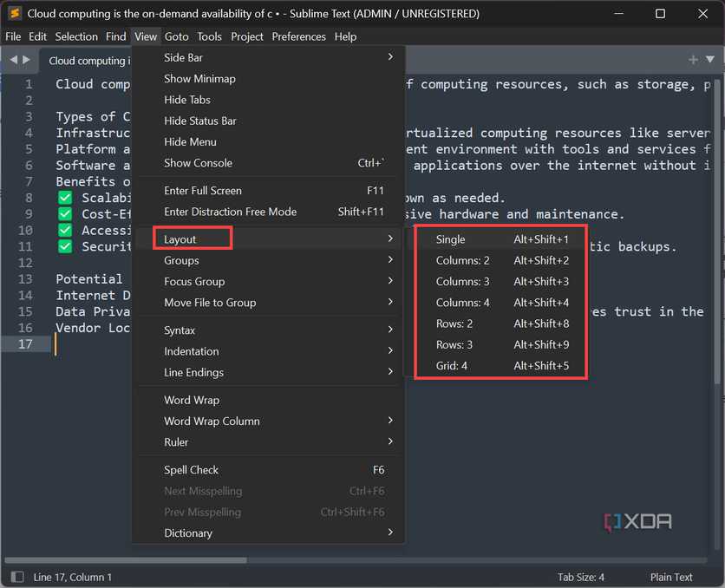
Task: Open the Goto menu
Action: pyautogui.click(x=177, y=36)
